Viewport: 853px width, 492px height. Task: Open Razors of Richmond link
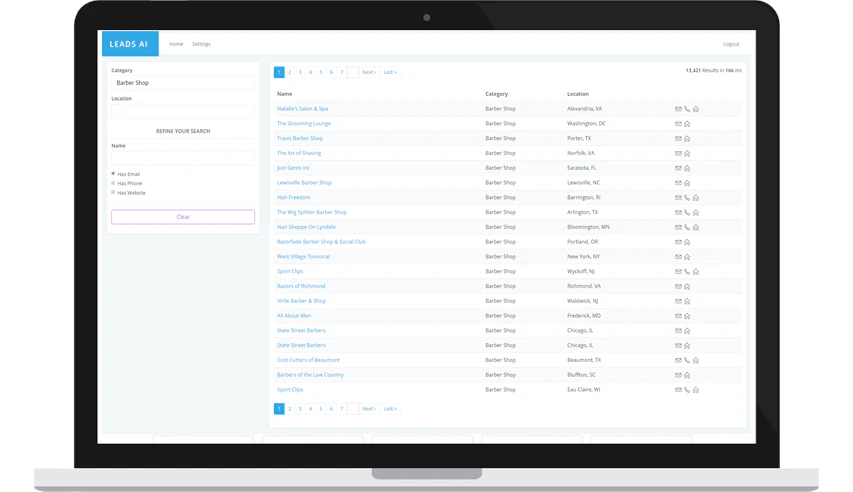(x=301, y=286)
